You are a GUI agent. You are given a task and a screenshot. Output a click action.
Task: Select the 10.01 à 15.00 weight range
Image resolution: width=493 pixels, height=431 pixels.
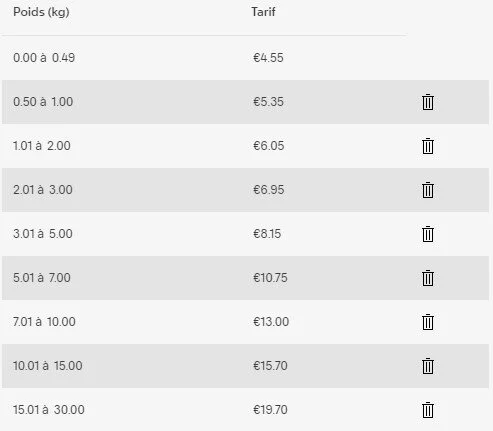48,366
